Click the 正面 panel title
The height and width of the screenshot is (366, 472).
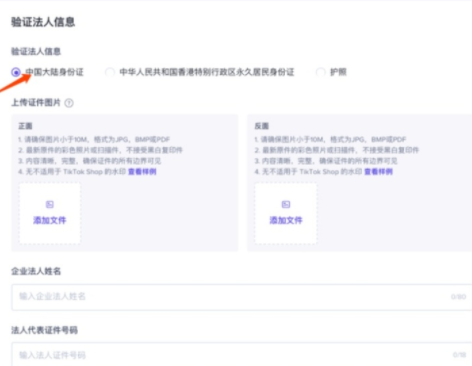pyautogui.click(x=25, y=126)
